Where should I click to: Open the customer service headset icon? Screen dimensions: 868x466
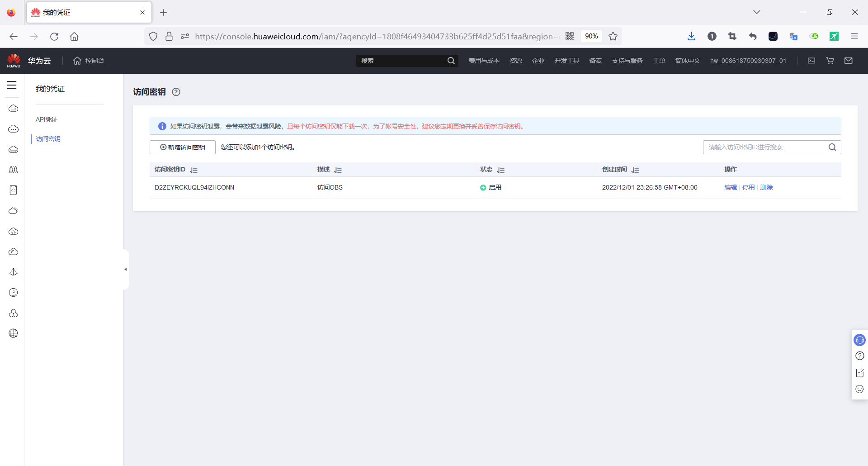tap(859, 340)
